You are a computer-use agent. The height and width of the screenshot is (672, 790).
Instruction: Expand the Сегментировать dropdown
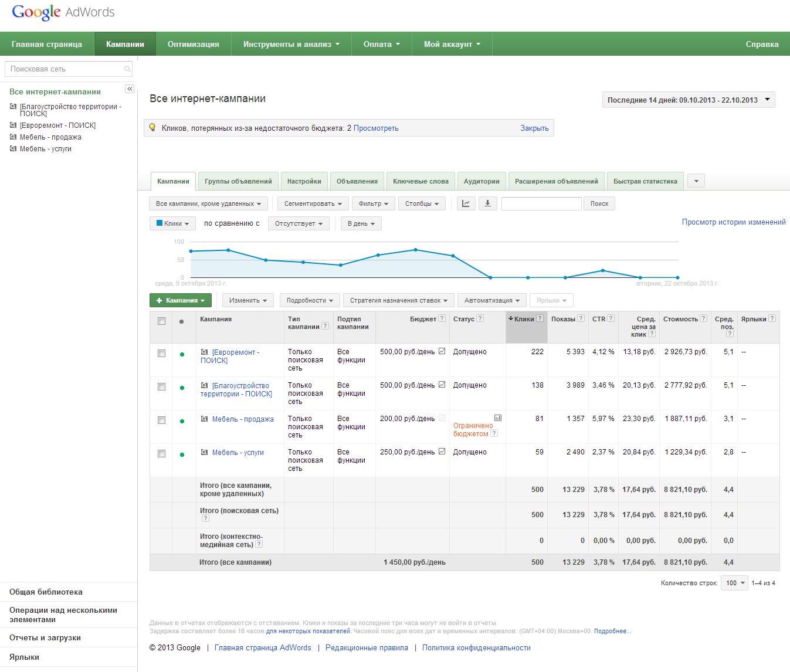(x=313, y=203)
